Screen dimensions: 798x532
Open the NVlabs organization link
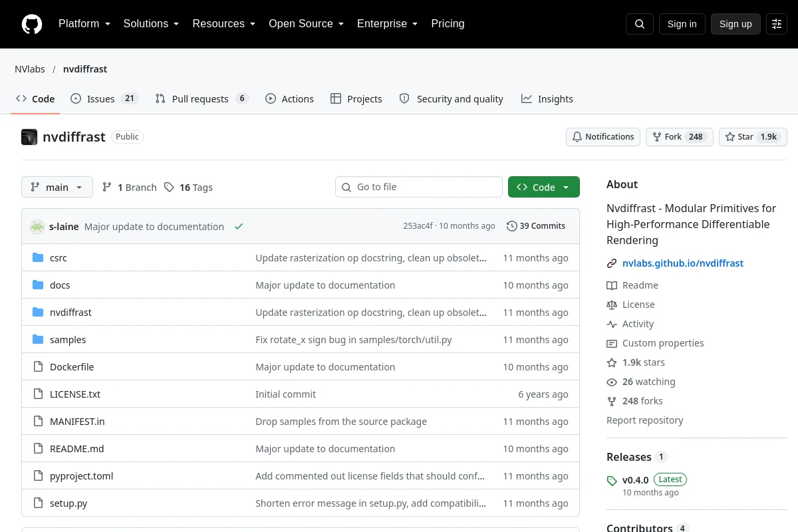[x=30, y=69]
